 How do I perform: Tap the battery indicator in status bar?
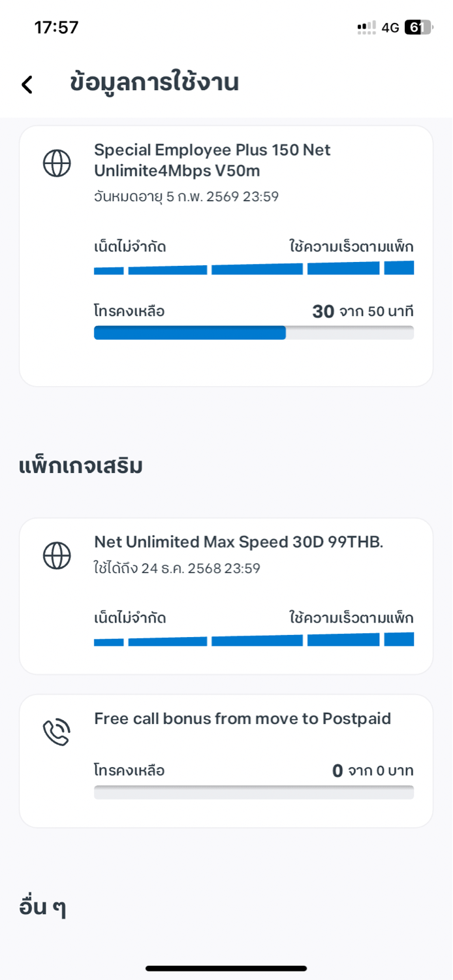[x=418, y=27]
